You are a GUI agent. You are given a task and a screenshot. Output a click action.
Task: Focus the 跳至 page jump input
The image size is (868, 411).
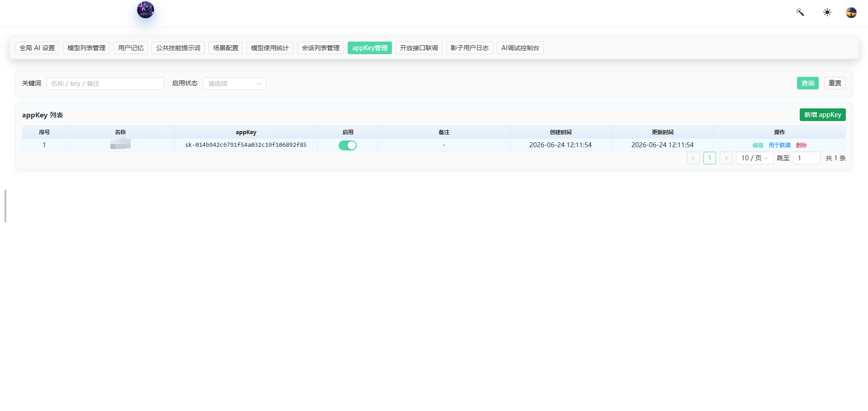coord(807,158)
